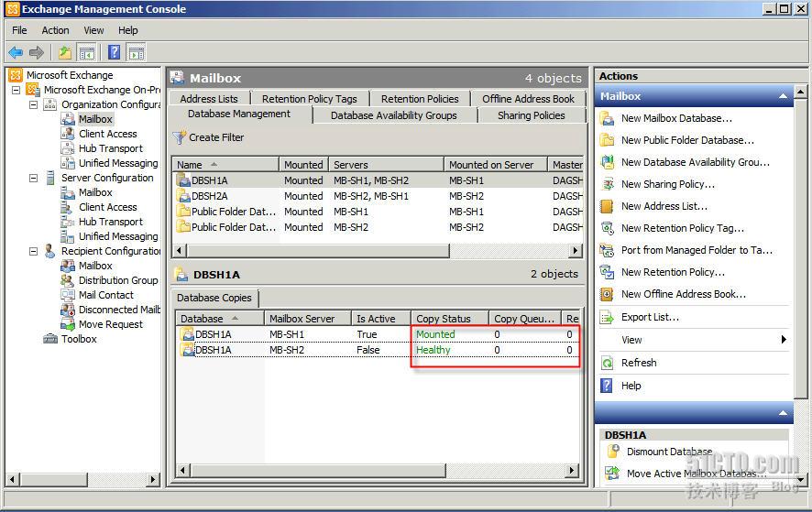
Task: Click the Create Filter funnel icon
Action: click(180, 137)
